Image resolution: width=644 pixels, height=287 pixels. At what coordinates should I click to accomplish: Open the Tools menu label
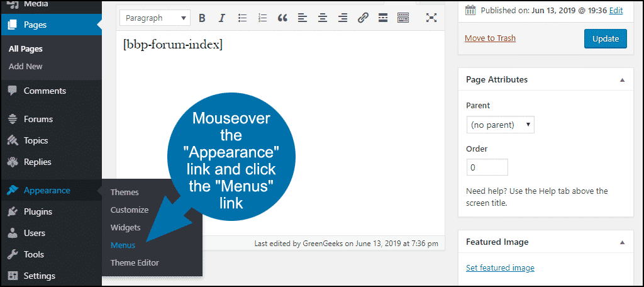tap(34, 254)
